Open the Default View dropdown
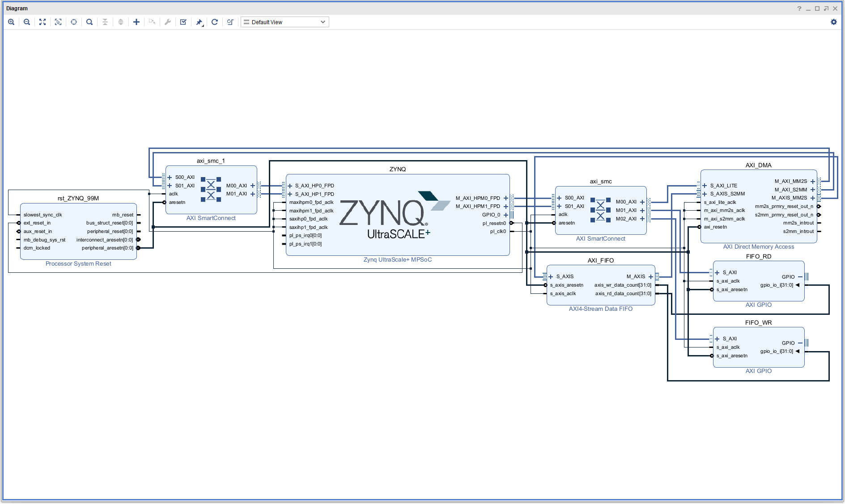The height and width of the screenshot is (504, 845). pyautogui.click(x=285, y=22)
